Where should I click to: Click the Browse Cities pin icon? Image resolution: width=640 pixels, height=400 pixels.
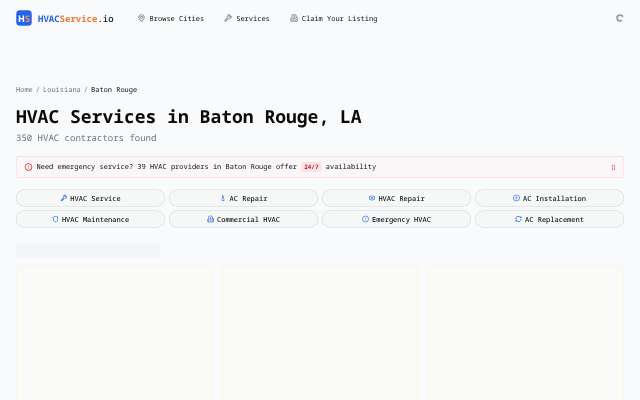(x=141, y=18)
